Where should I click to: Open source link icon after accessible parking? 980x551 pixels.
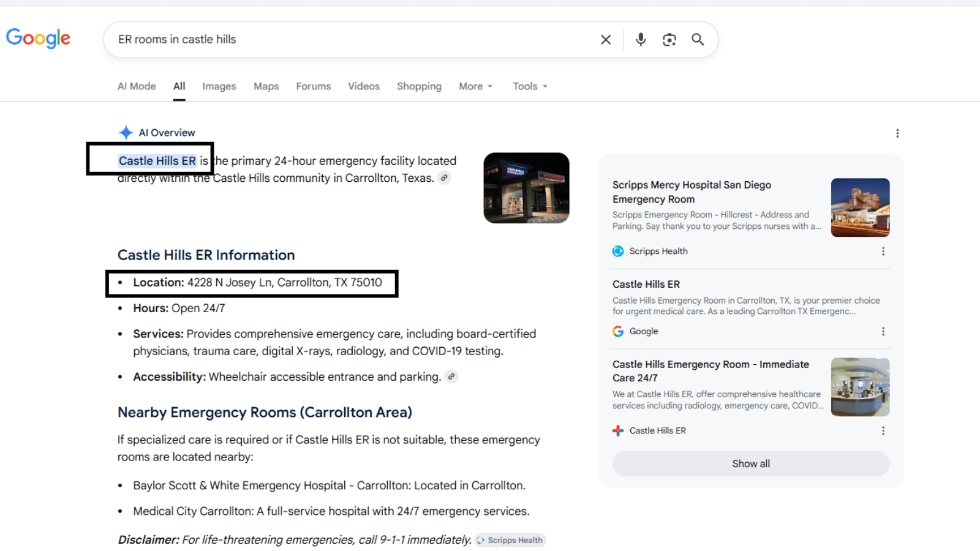click(x=451, y=377)
